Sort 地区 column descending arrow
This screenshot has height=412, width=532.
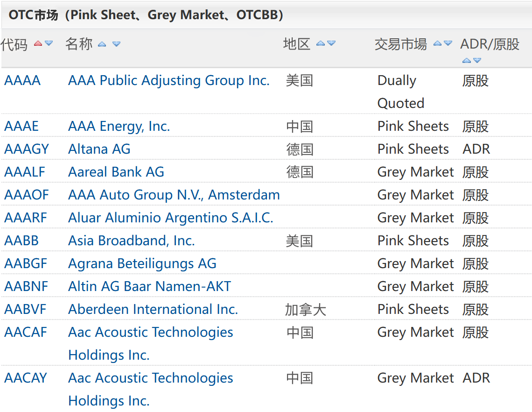(x=331, y=43)
